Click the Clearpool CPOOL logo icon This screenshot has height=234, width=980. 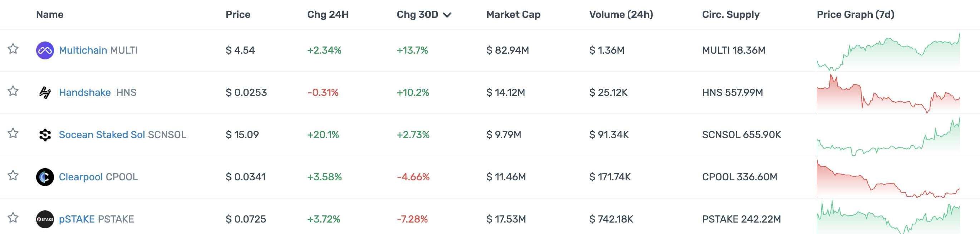coord(45,177)
